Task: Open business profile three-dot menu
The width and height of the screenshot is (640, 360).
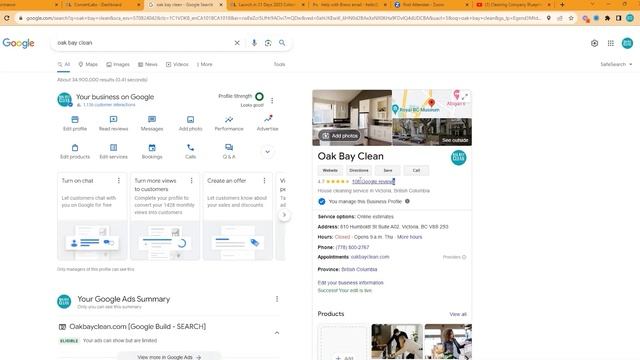Action: pyautogui.click(x=272, y=100)
